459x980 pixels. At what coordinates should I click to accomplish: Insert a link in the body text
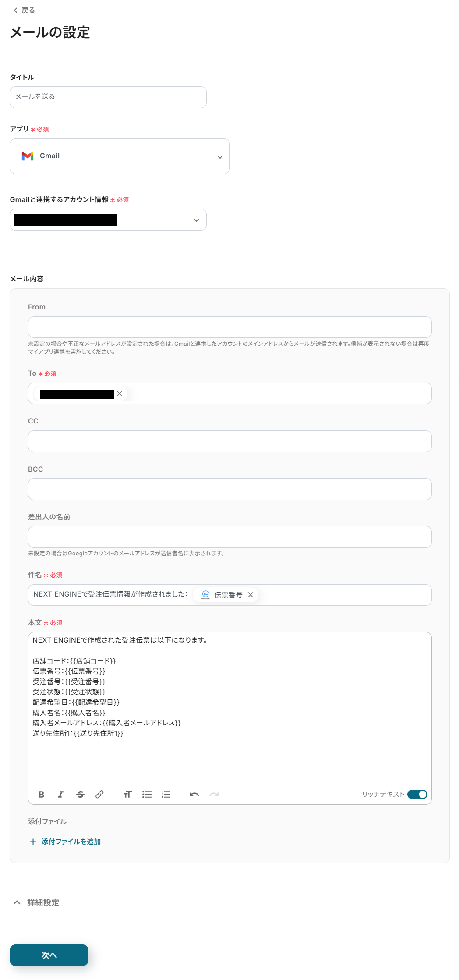coord(99,795)
